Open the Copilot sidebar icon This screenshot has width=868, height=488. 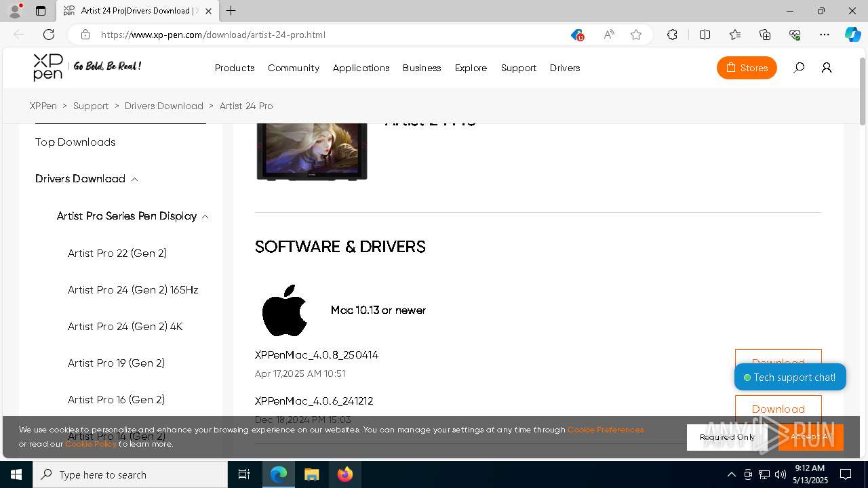(x=853, y=35)
